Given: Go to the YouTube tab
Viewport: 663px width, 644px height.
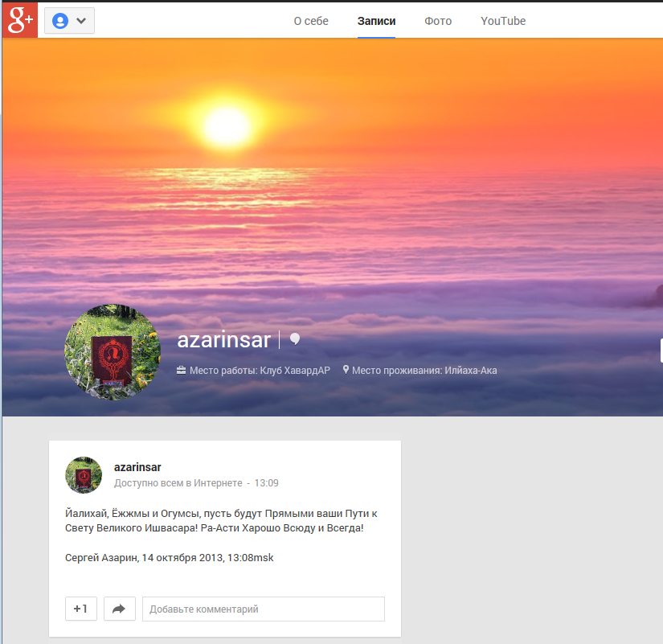Looking at the screenshot, I should tap(503, 21).
